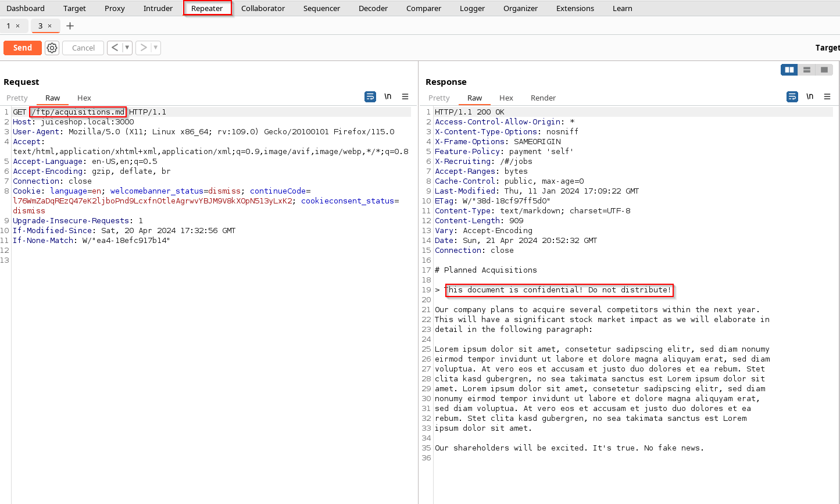Toggle word wrap in the Request editor
840x504 pixels.
[x=370, y=96]
